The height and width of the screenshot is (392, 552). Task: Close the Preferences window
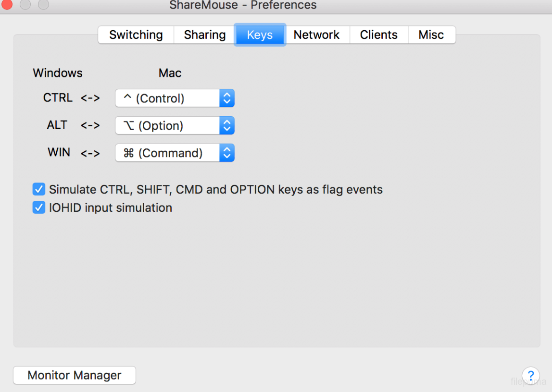click(6, 4)
